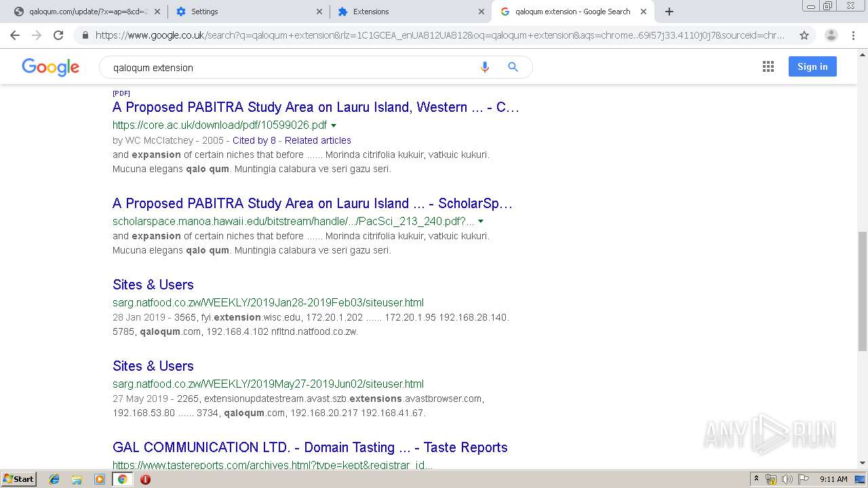Click the page's vertical scrollbar thumb
Image resolution: width=868 pixels, height=488 pixels.
(863, 291)
